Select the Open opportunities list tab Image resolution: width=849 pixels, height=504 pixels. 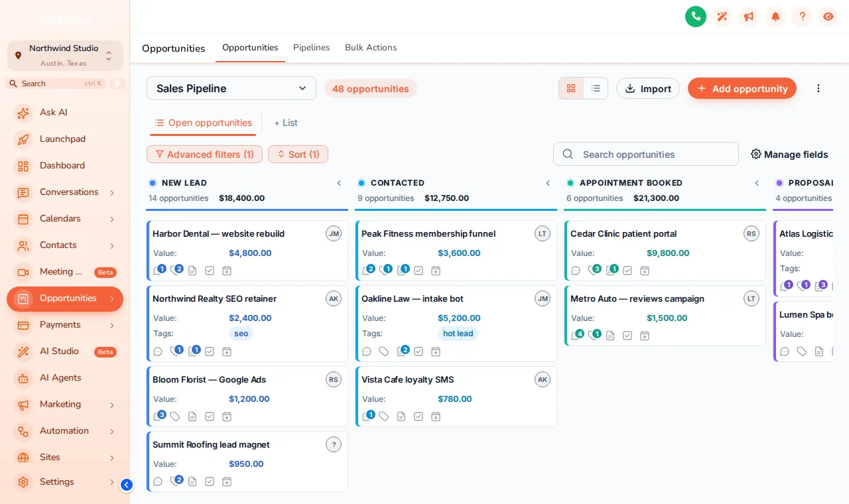(x=203, y=123)
